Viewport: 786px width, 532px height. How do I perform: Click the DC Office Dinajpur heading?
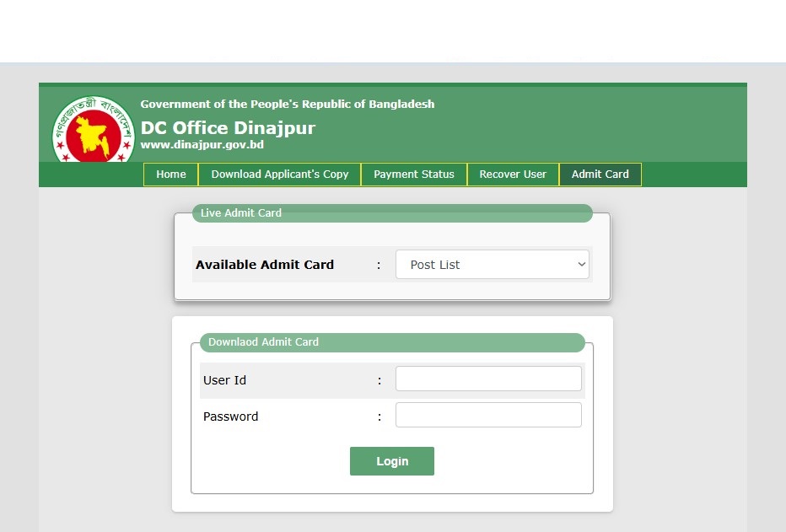tap(228, 128)
